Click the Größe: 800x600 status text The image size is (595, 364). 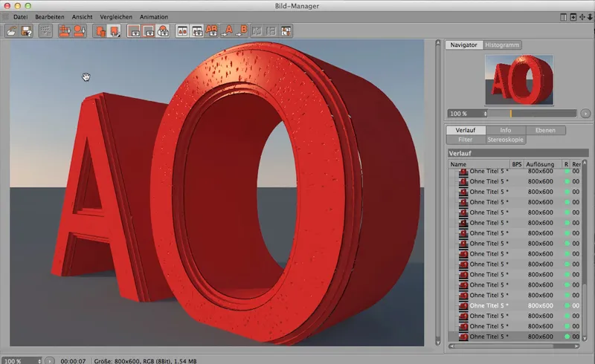click(x=144, y=361)
